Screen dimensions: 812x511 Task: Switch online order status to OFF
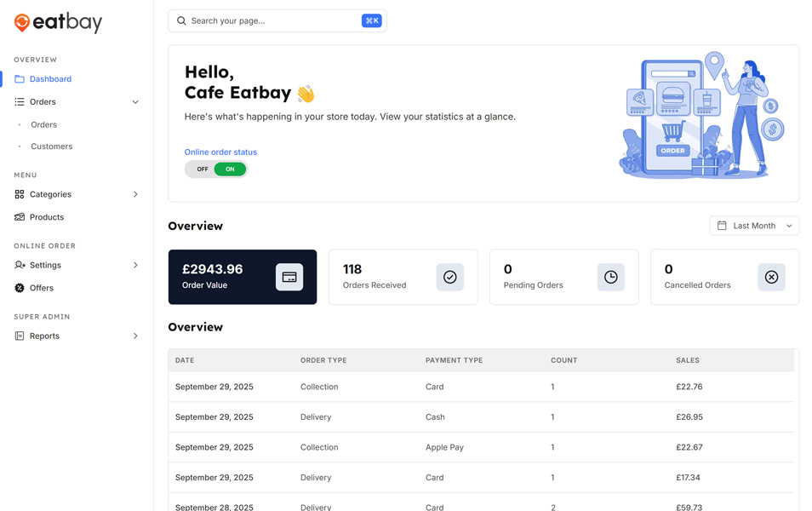pos(202,169)
